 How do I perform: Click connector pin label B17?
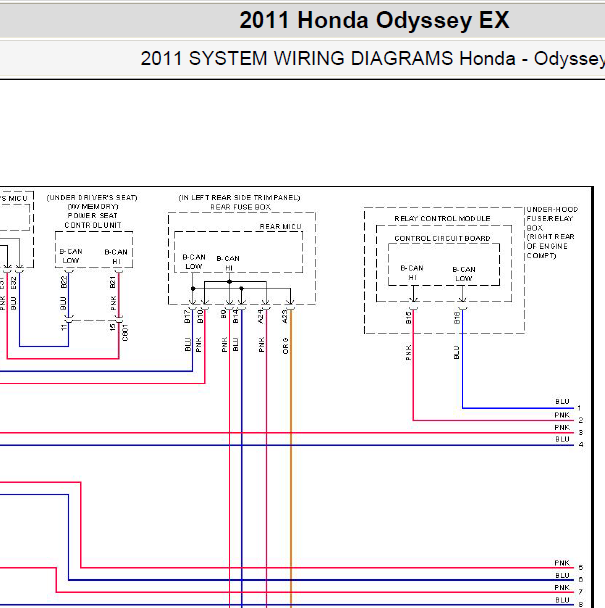coord(187,317)
